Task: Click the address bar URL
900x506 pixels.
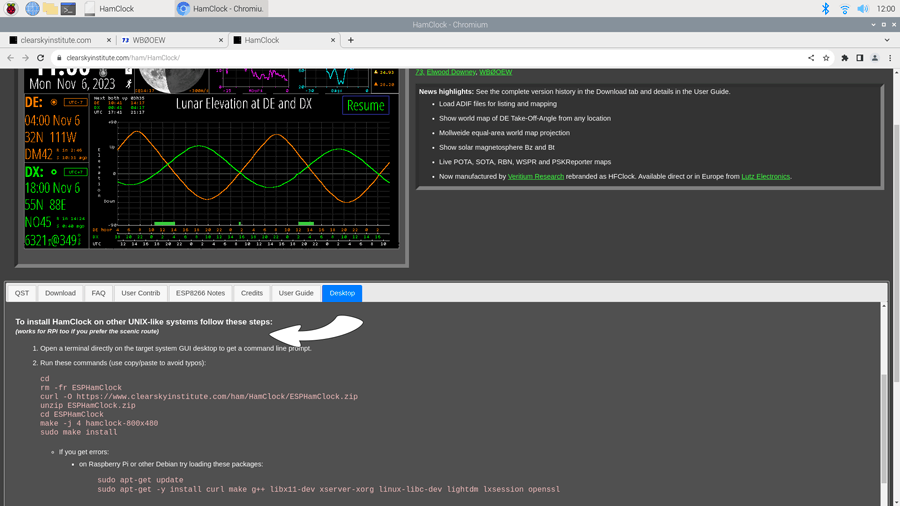Action: coord(123,58)
